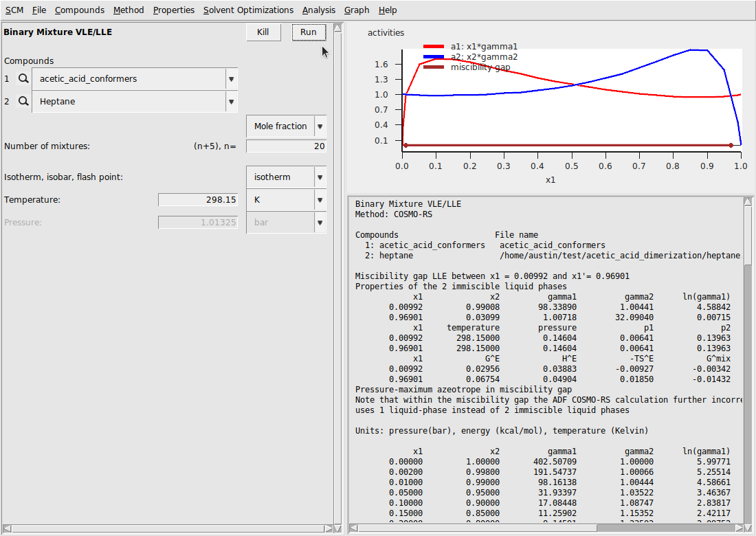
Task: Open the Analysis menu
Action: click(319, 10)
